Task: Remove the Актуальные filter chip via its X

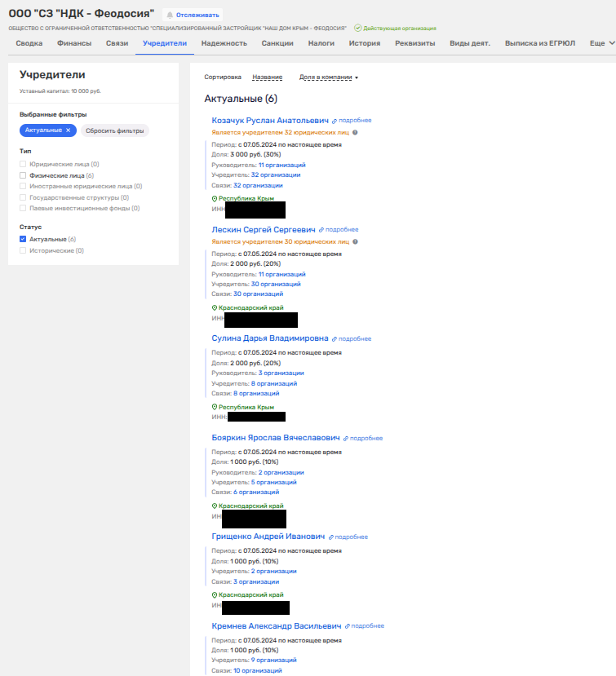Action: click(69, 130)
